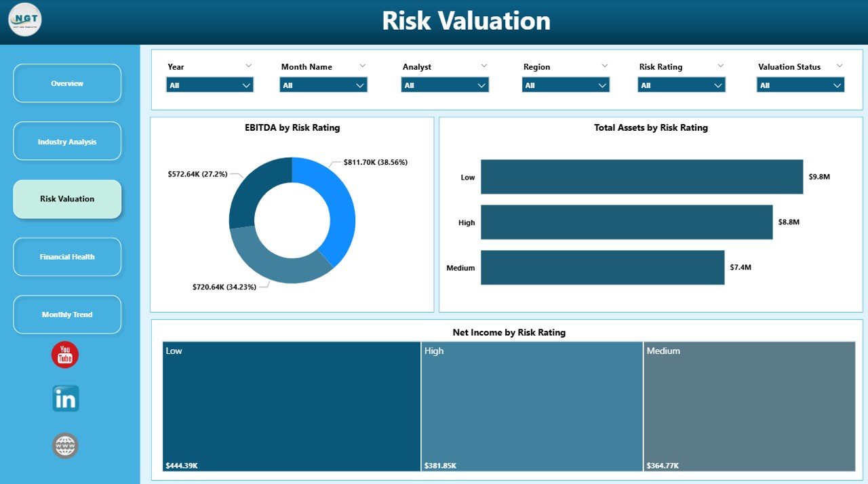This screenshot has height=484, width=868.
Task: Click the LinkedIn icon
Action: [64, 399]
